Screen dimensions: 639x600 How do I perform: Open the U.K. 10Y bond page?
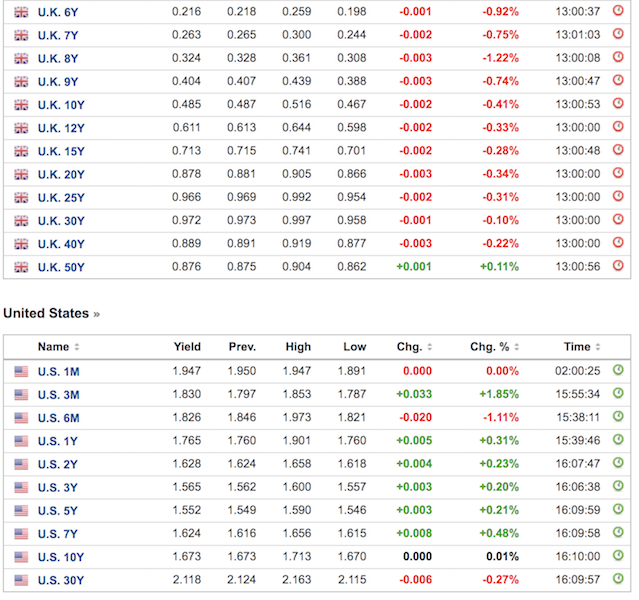(x=61, y=105)
